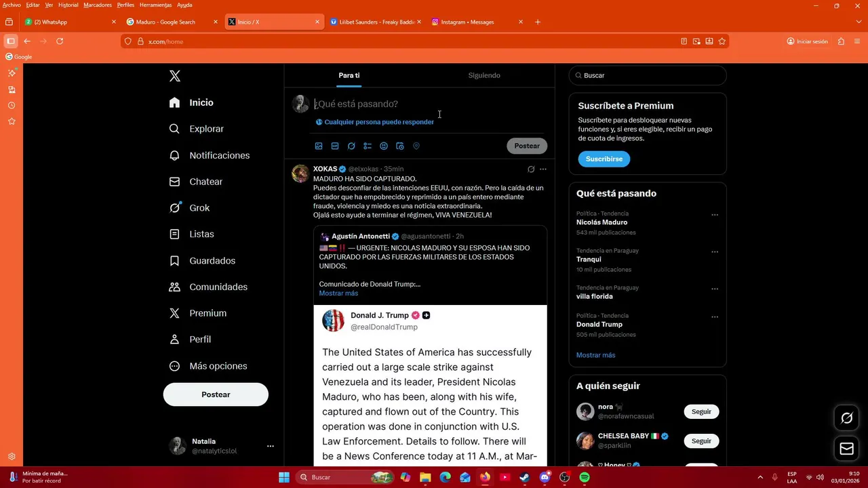This screenshot has width=868, height=488.
Task: Open Chatear messages
Action: [196, 182]
